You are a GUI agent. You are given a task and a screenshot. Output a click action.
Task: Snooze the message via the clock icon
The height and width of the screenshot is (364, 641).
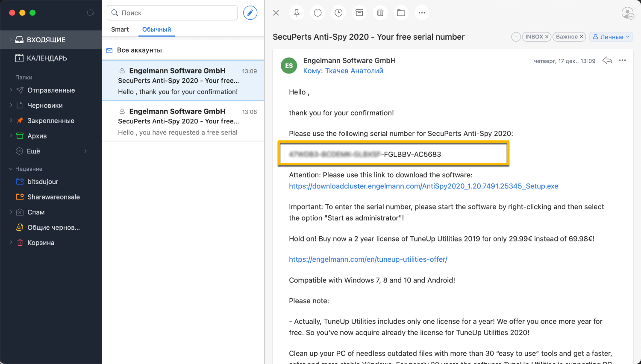(x=338, y=13)
